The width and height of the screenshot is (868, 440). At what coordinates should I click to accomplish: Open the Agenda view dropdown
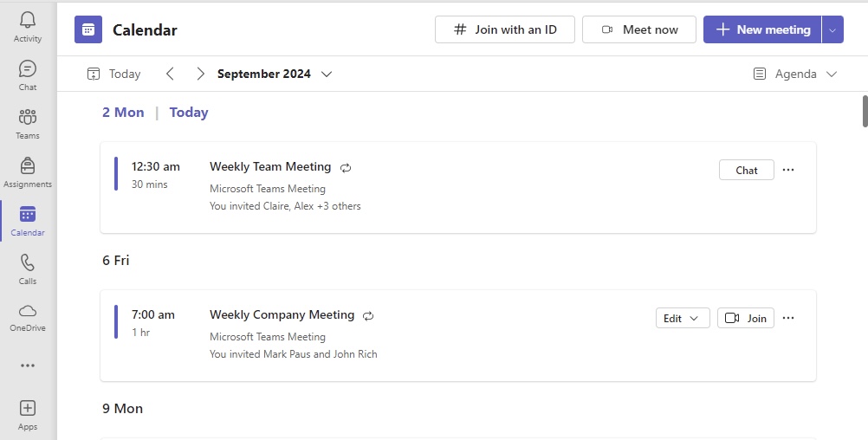click(795, 74)
